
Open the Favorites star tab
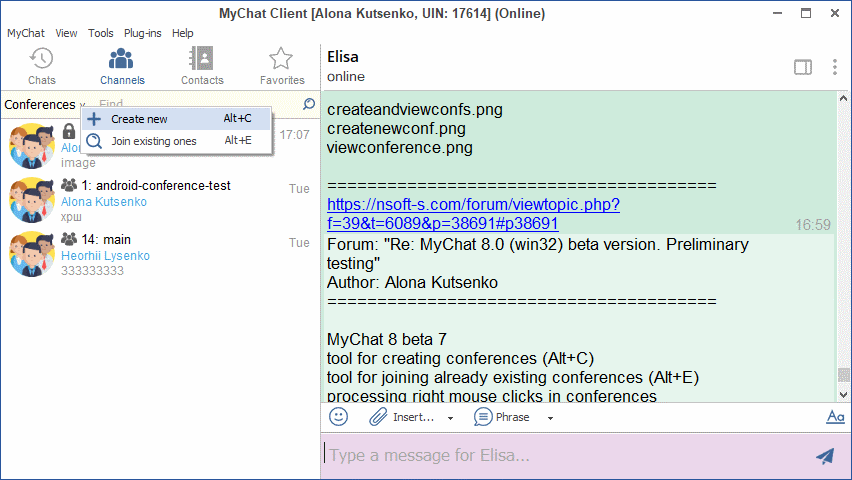coord(281,66)
